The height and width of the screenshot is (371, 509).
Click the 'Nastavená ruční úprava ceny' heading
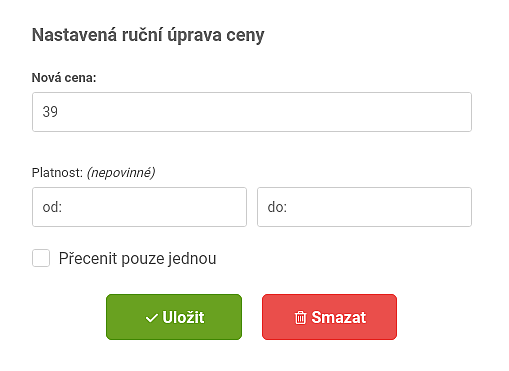coord(148,35)
